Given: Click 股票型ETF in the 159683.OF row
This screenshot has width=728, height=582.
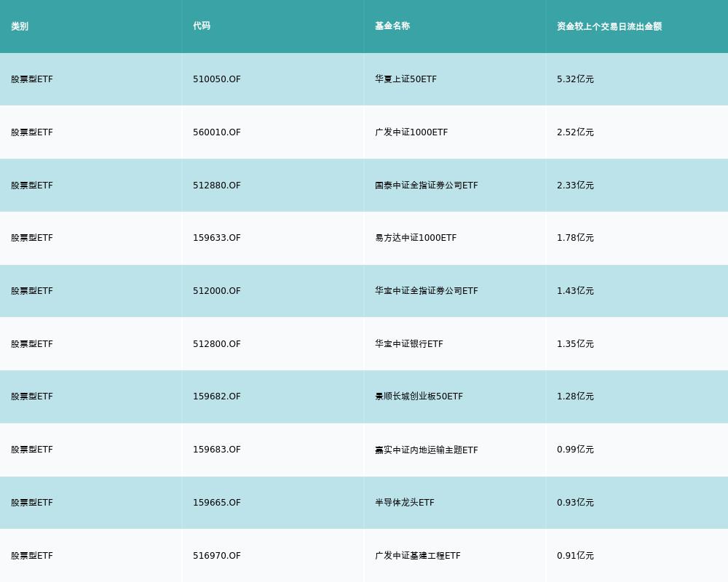Looking at the screenshot, I should (32, 450).
